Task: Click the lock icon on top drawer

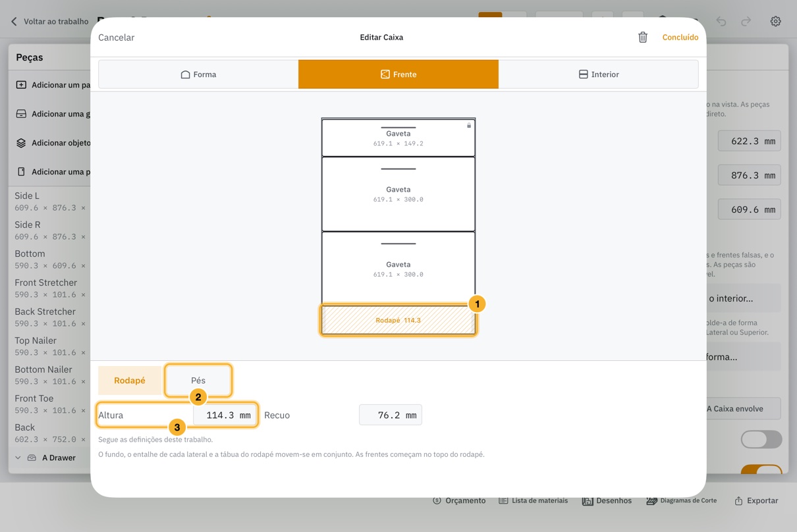Action: [x=469, y=125]
